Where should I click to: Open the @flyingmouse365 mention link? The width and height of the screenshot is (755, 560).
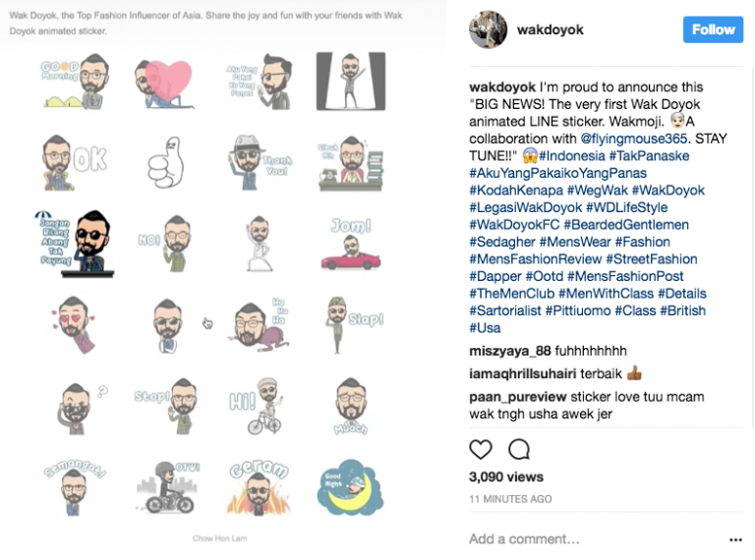[634, 139]
